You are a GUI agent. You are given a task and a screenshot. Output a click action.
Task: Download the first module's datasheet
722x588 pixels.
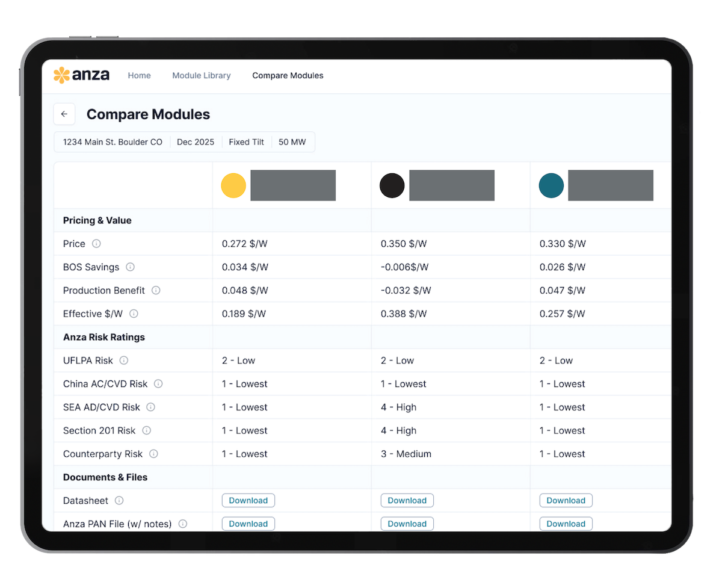click(248, 500)
